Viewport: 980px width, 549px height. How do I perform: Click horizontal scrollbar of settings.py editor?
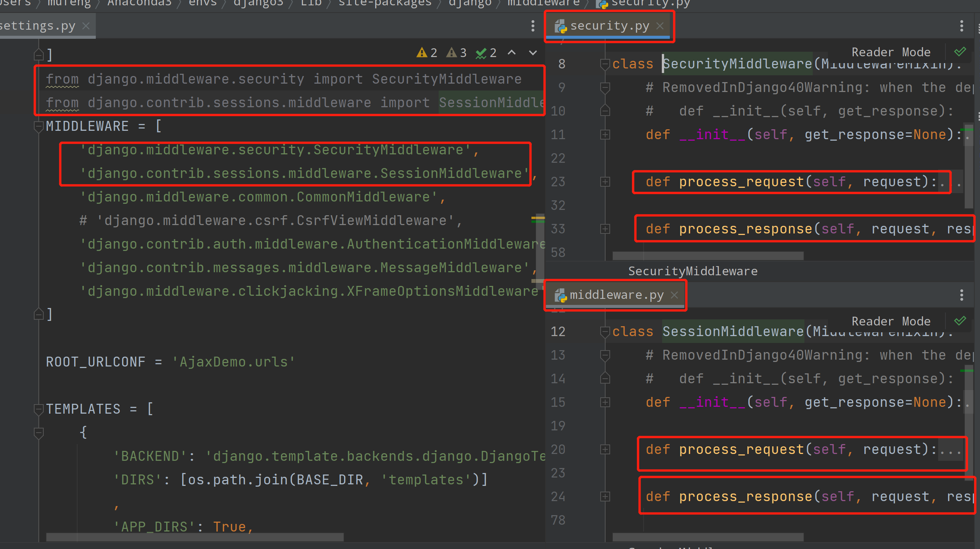click(x=194, y=537)
